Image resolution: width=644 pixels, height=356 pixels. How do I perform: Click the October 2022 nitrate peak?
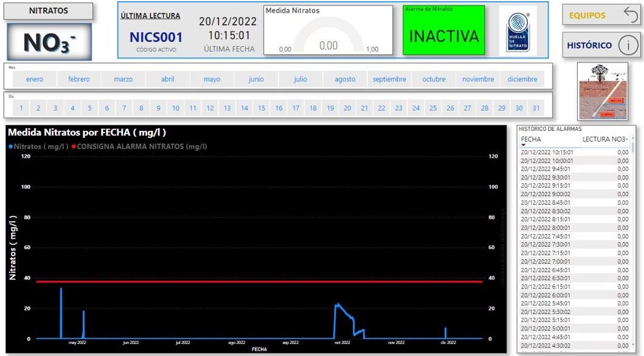click(x=338, y=305)
